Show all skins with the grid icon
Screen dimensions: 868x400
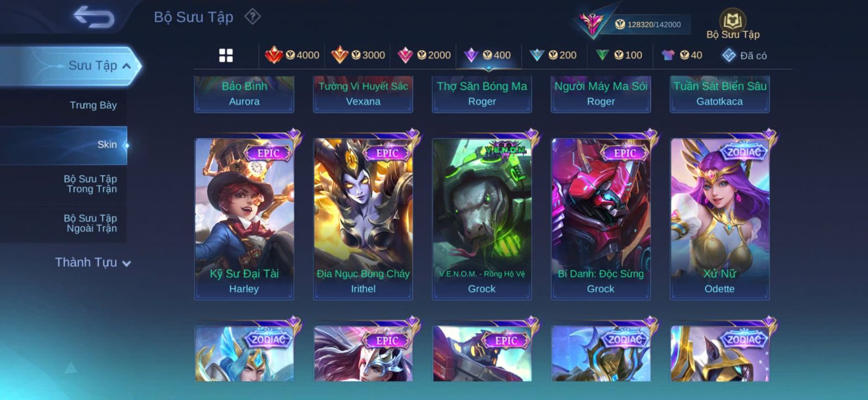pos(226,55)
